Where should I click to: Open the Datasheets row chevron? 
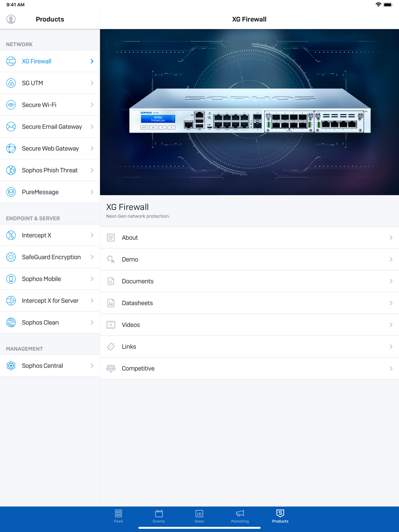[391, 303]
